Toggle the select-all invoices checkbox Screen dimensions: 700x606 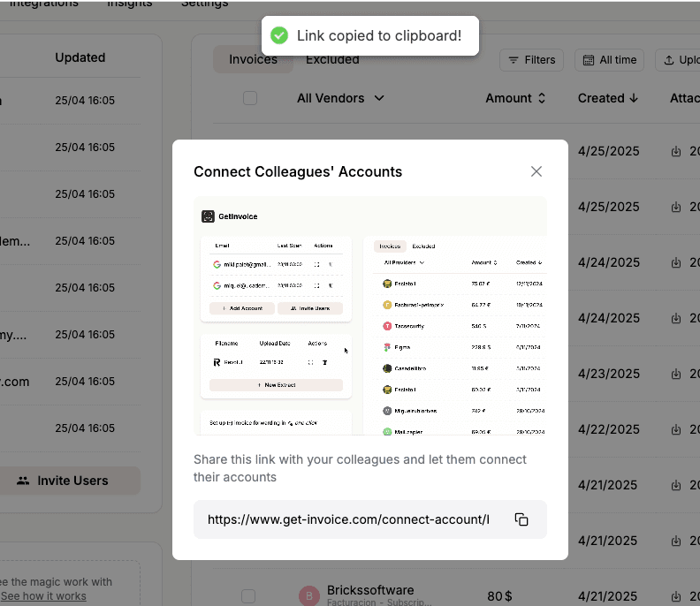coord(250,98)
